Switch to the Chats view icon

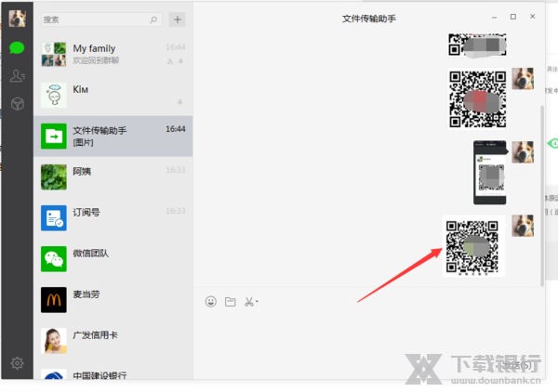(x=17, y=47)
